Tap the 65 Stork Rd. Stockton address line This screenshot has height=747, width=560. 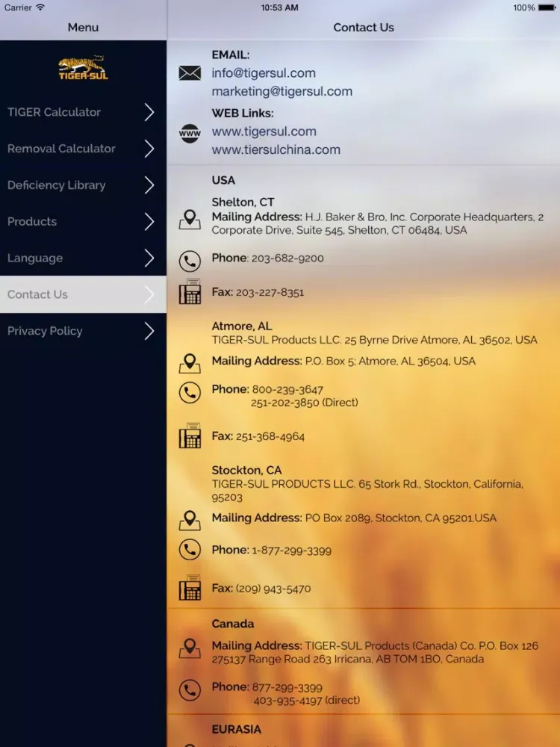tap(367, 490)
